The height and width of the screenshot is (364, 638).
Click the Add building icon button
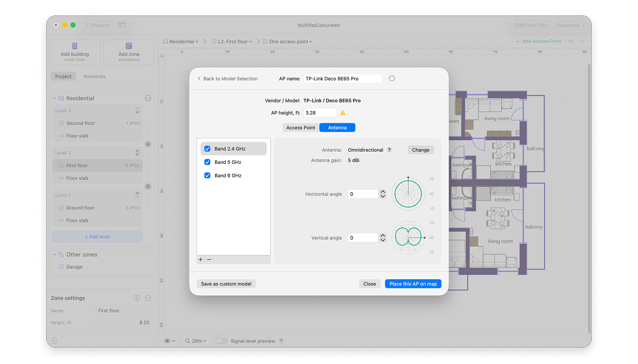75,52
